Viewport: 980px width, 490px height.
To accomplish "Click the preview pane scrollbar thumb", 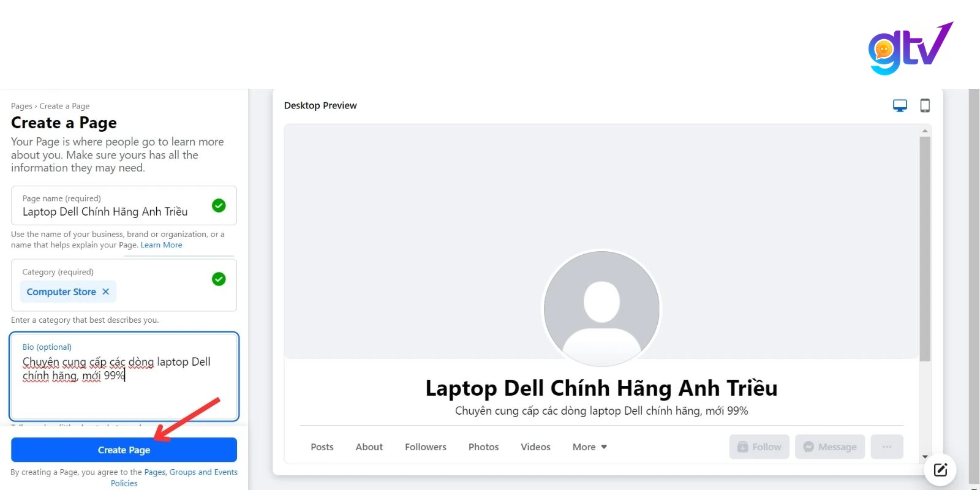I will (925, 249).
